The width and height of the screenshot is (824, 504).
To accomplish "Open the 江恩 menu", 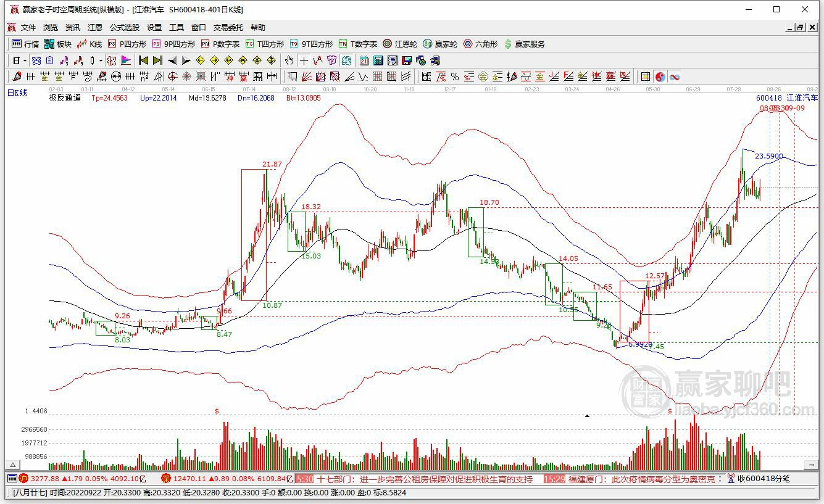I will coord(95,28).
